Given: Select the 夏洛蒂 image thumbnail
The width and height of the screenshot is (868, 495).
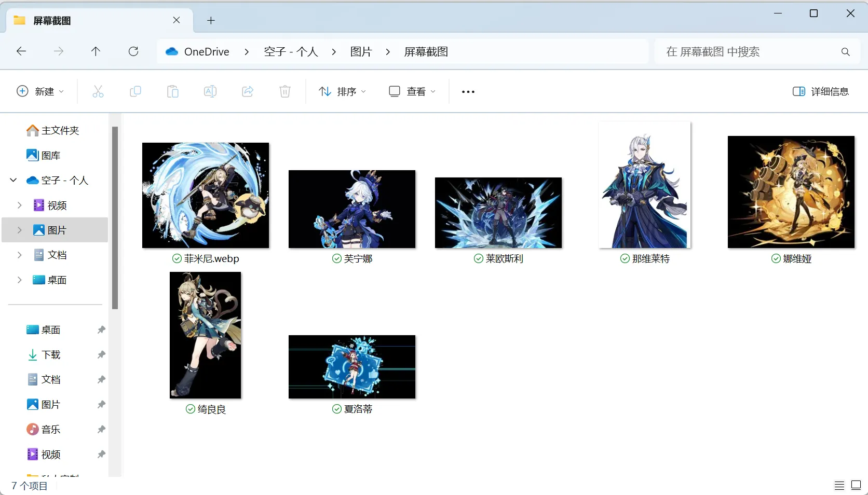Looking at the screenshot, I should (352, 367).
